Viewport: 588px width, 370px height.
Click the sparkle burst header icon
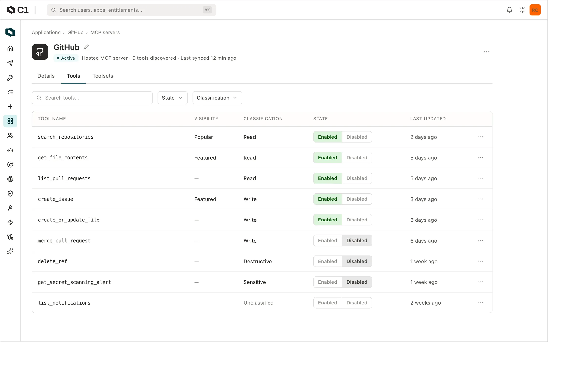pos(522,10)
